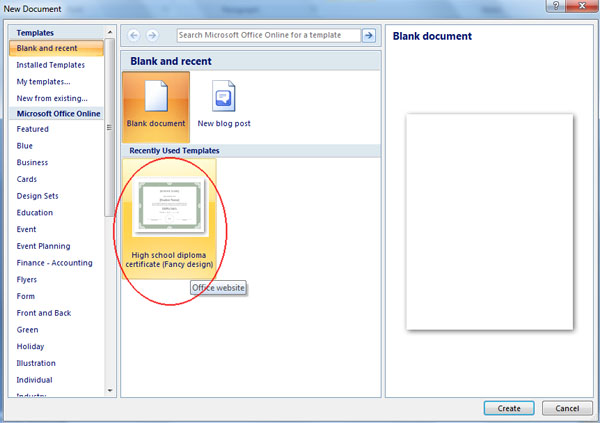The image size is (600, 423).
Task: Click the Recently Used Templates heading
Action: 174,151
